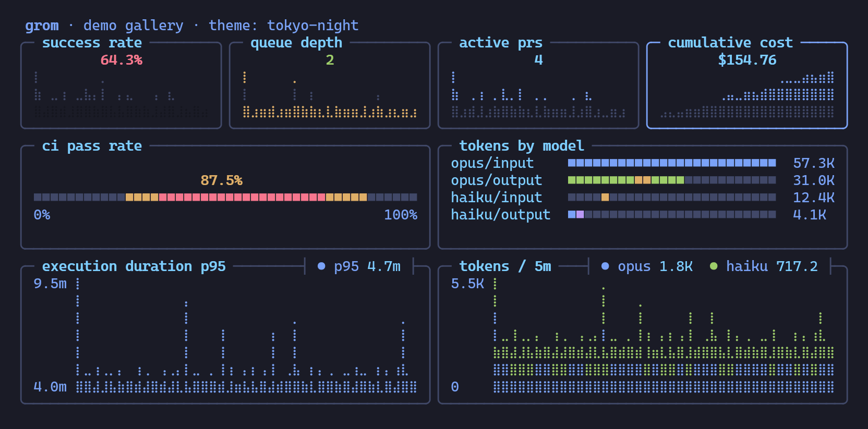
Task: Select the haiku/input row label
Action: 497,198
